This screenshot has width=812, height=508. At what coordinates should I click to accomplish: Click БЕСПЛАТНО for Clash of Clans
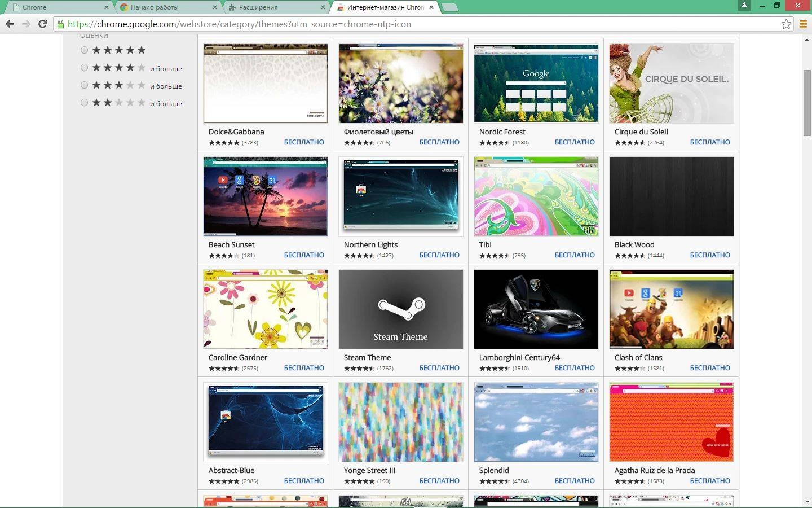coord(710,368)
